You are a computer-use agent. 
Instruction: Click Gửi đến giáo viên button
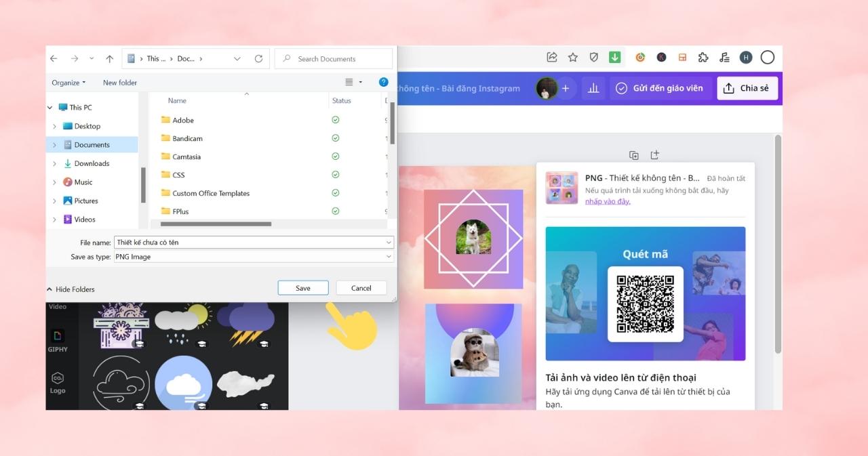pyautogui.click(x=659, y=88)
